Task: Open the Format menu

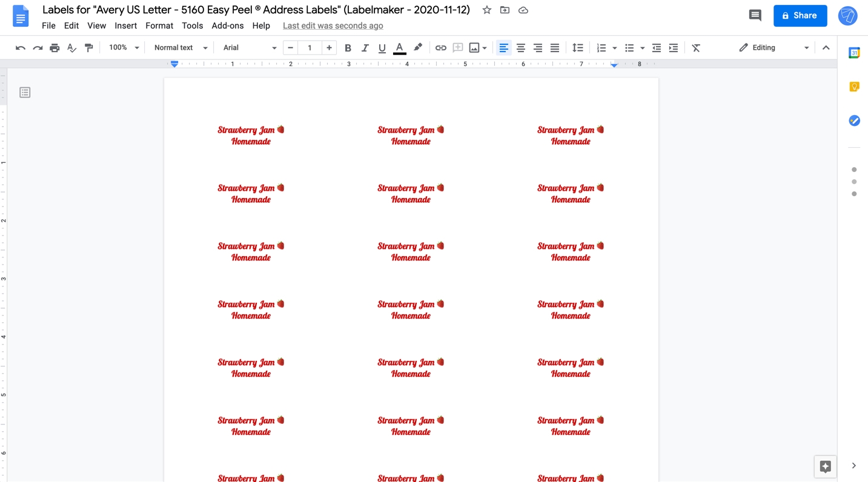Action: (159, 25)
